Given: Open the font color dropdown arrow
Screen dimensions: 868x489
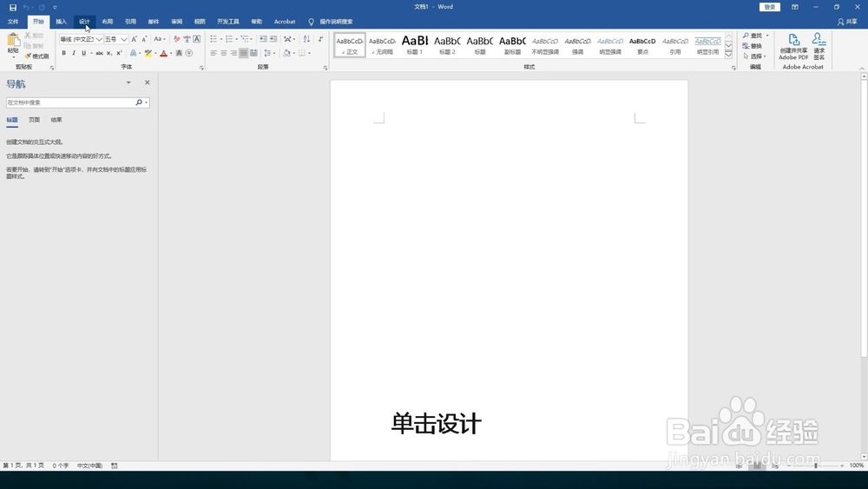Looking at the screenshot, I should pos(171,53).
